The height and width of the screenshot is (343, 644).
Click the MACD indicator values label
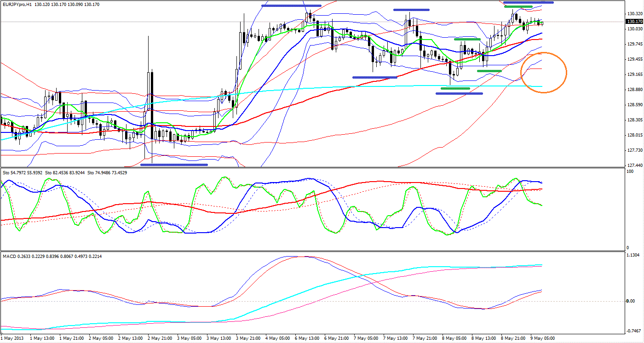[52, 256]
